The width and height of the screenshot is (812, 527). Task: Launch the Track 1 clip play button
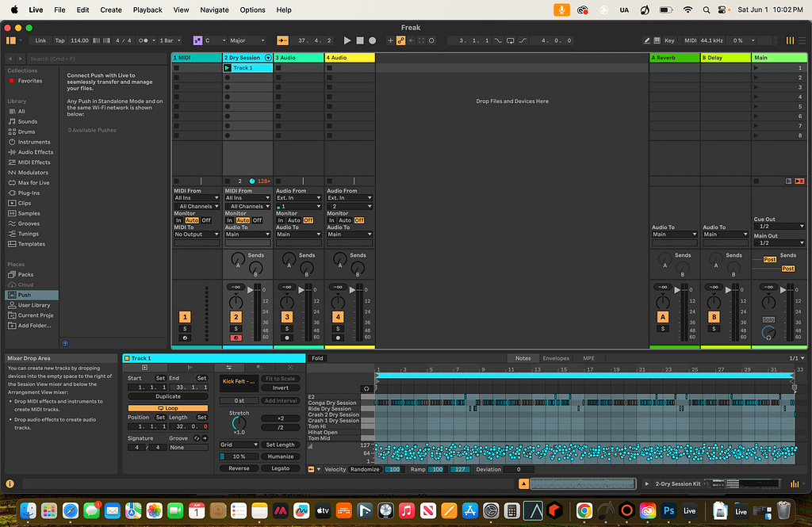click(228, 68)
